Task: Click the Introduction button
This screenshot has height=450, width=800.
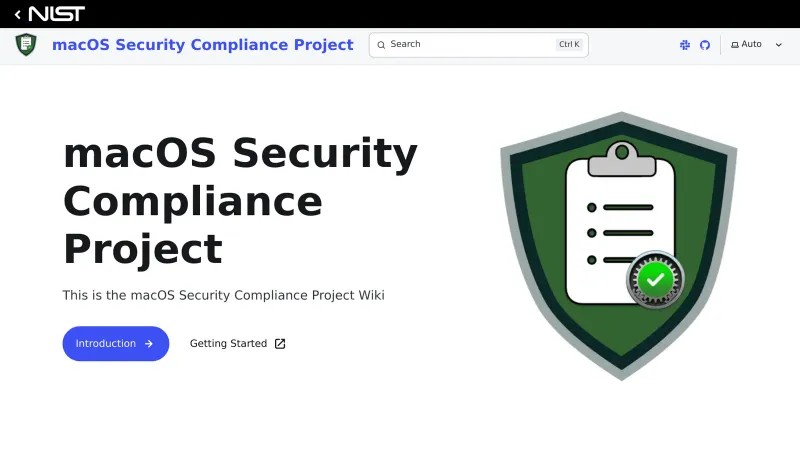Action: coord(115,344)
